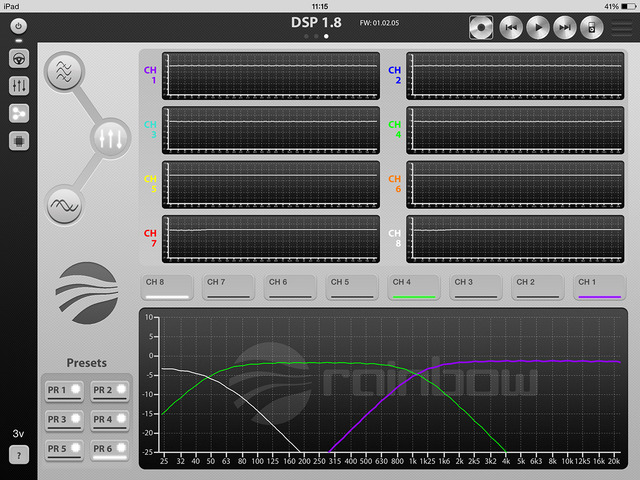Open the steering wheel settings
The height and width of the screenshot is (480, 640).
(19, 58)
